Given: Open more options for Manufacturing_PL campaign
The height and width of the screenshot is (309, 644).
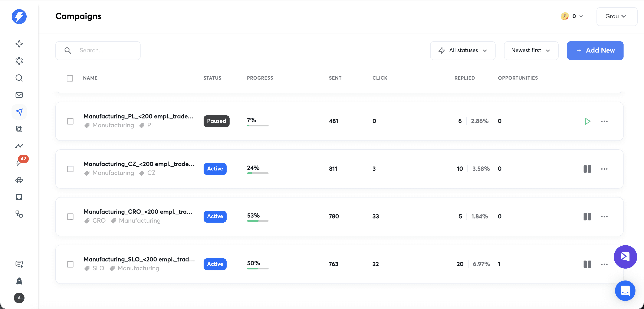Looking at the screenshot, I should (x=604, y=121).
